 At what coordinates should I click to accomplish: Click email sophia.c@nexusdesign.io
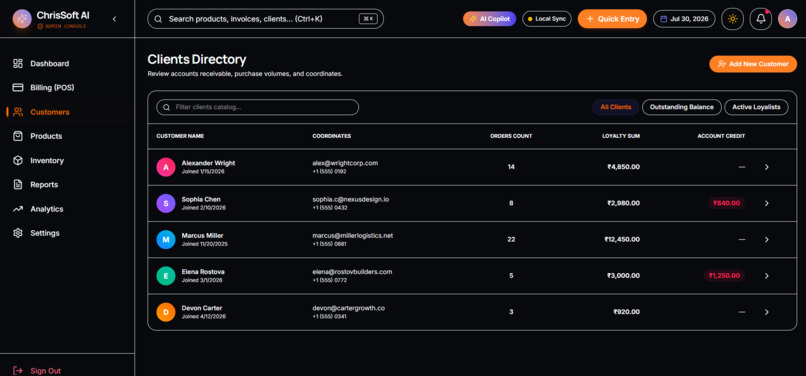coord(351,199)
